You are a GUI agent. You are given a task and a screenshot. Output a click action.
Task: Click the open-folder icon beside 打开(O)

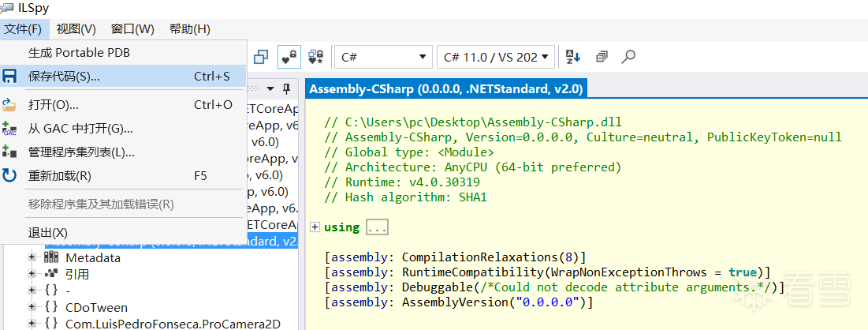tap(9, 104)
